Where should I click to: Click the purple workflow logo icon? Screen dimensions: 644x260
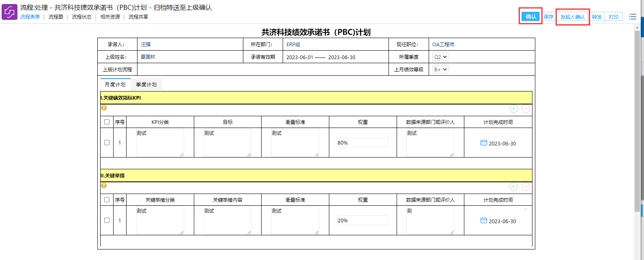pyautogui.click(x=10, y=12)
